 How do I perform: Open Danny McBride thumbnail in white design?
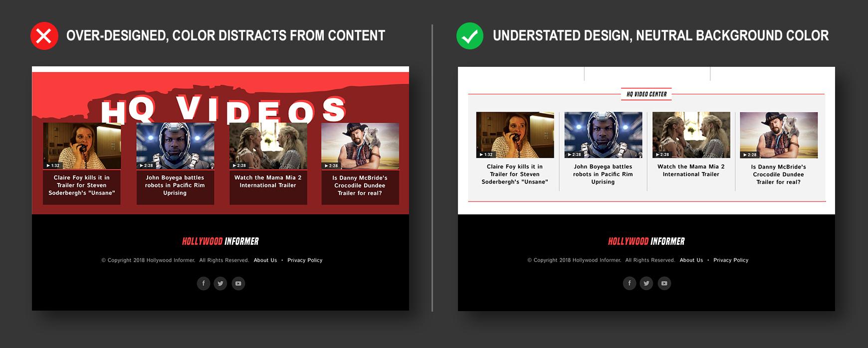coord(779,135)
